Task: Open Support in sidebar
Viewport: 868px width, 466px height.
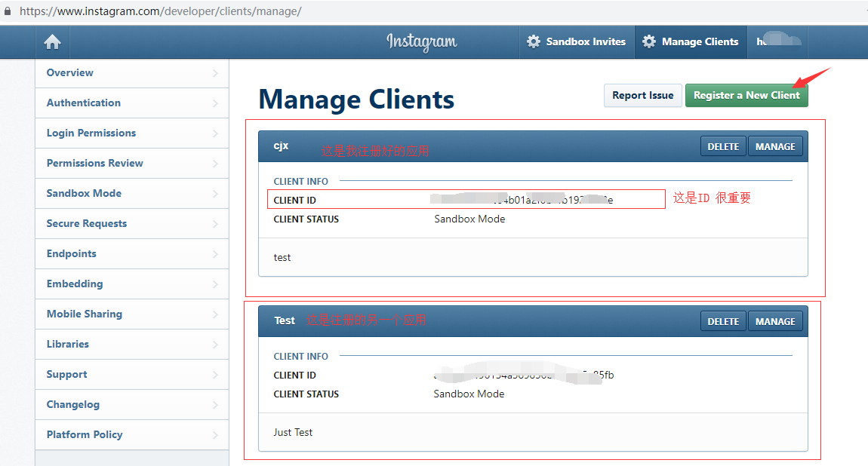Action: pyautogui.click(x=132, y=374)
